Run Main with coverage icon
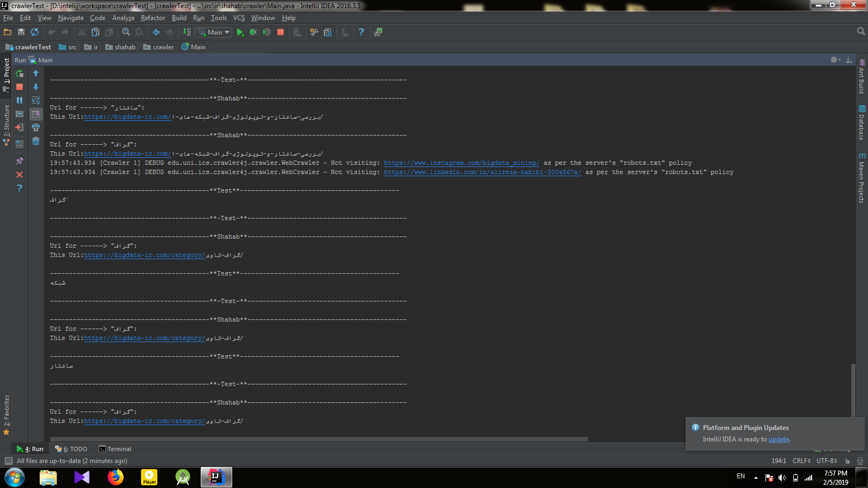868x488 pixels. 267,32
